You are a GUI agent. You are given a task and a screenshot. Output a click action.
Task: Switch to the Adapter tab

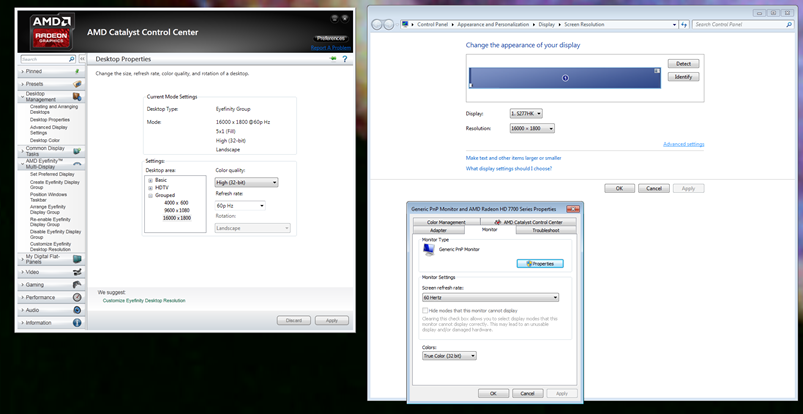[438, 231]
